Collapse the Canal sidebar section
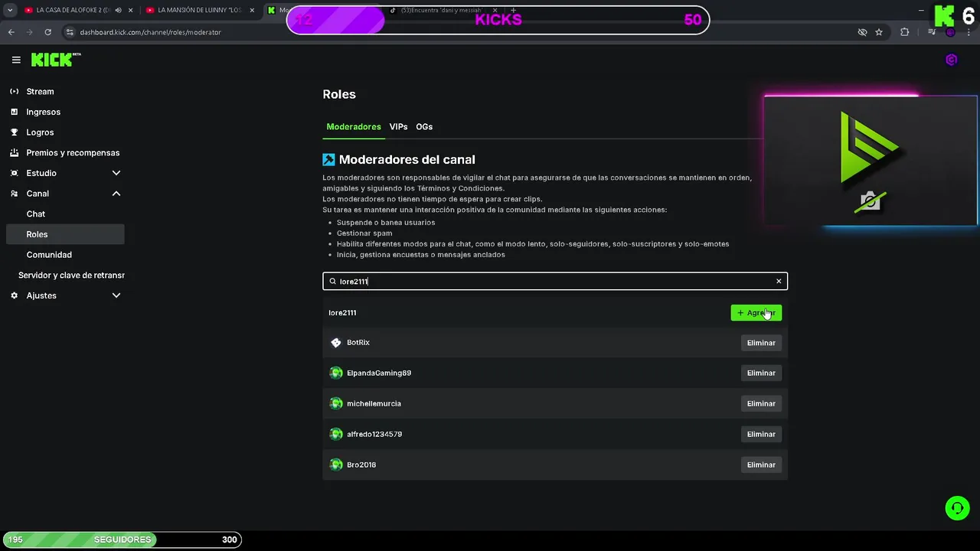Image resolution: width=980 pixels, height=551 pixels. pyautogui.click(x=116, y=194)
